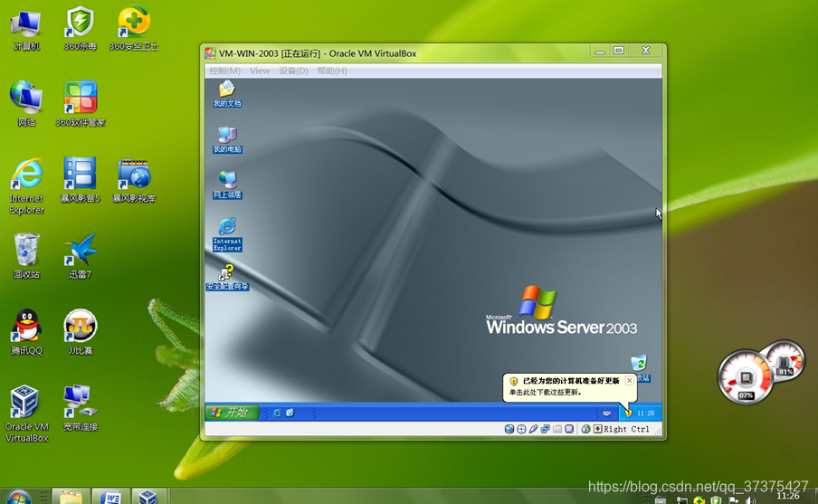The image size is (818, 504).
Task: Click the host key arrow indicator
Action: click(x=598, y=429)
